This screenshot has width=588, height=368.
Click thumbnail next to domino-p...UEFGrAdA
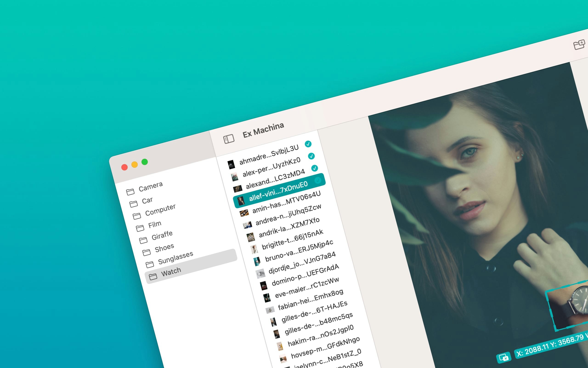[264, 286]
